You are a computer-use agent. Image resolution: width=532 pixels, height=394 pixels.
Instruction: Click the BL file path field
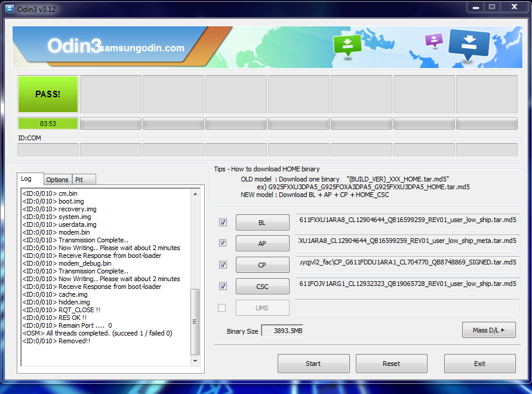407,222
